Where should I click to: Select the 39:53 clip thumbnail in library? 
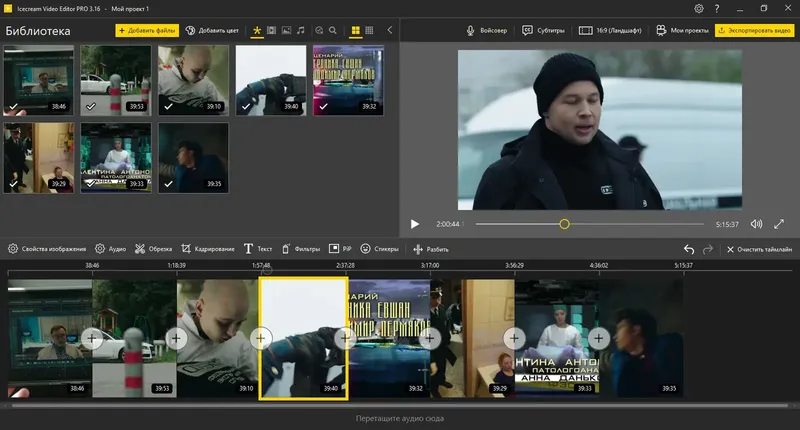pos(115,80)
